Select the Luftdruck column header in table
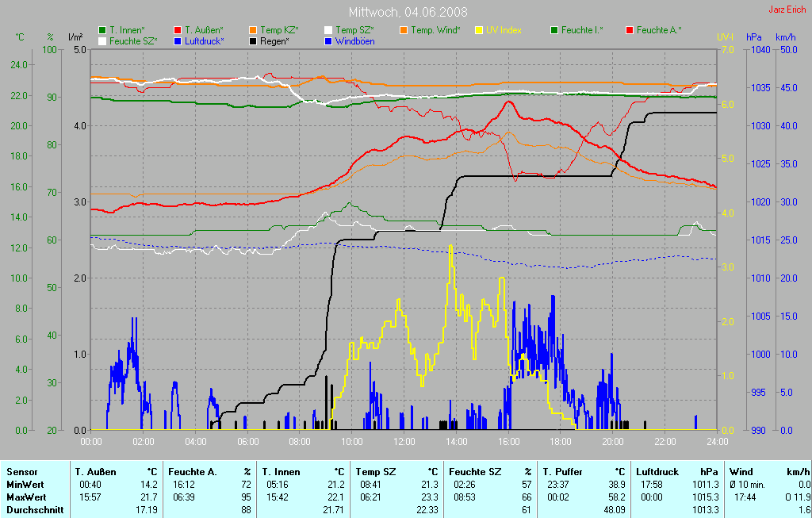 click(657, 472)
